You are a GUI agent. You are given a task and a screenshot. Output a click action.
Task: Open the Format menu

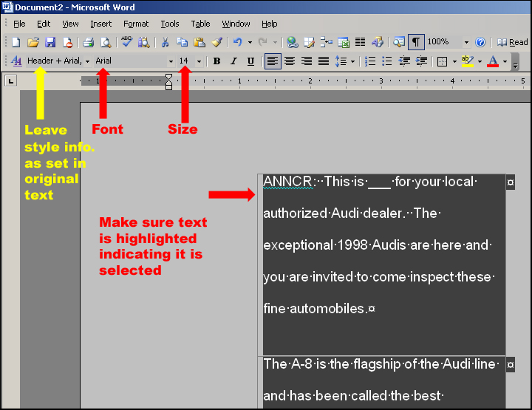point(136,24)
